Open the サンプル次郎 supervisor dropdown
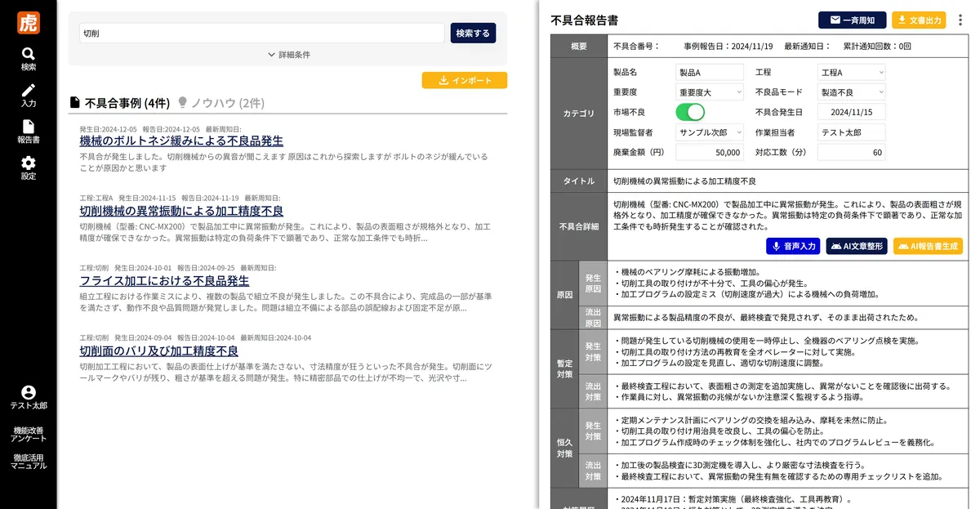 [x=710, y=132]
